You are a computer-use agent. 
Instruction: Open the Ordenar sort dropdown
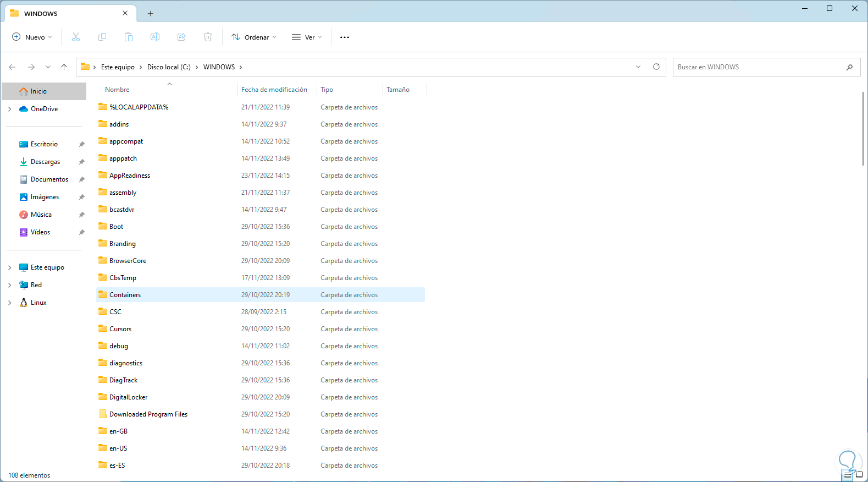[254, 37]
